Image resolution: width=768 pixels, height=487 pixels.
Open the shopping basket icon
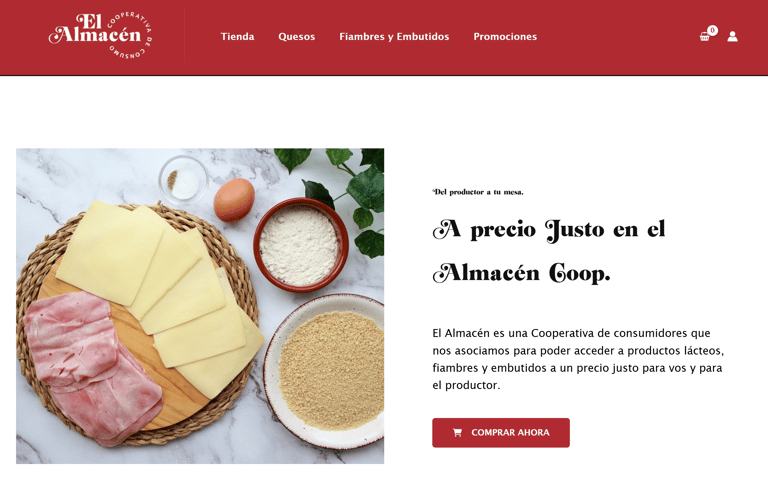(x=704, y=37)
